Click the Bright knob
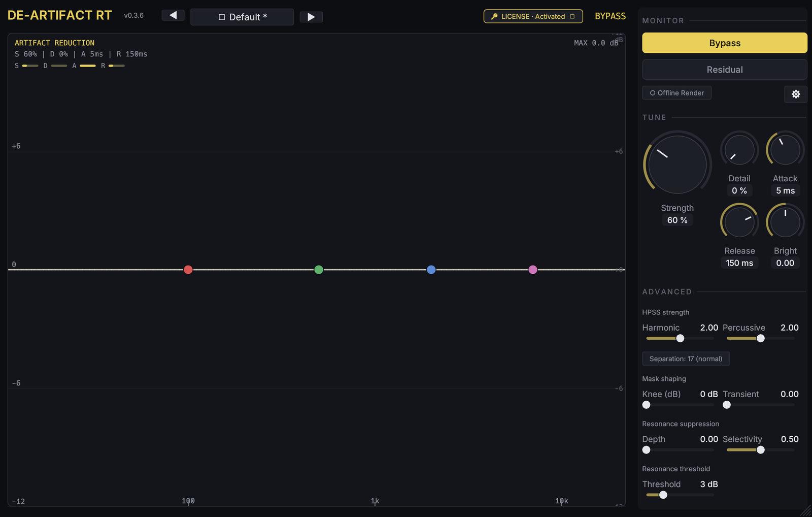The height and width of the screenshot is (517, 812). pyautogui.click(x=785, y=222)
